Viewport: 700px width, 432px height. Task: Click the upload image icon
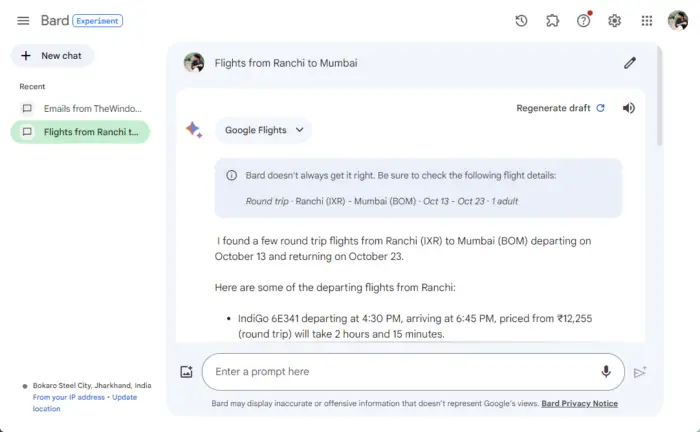click(x=186, y=372)
